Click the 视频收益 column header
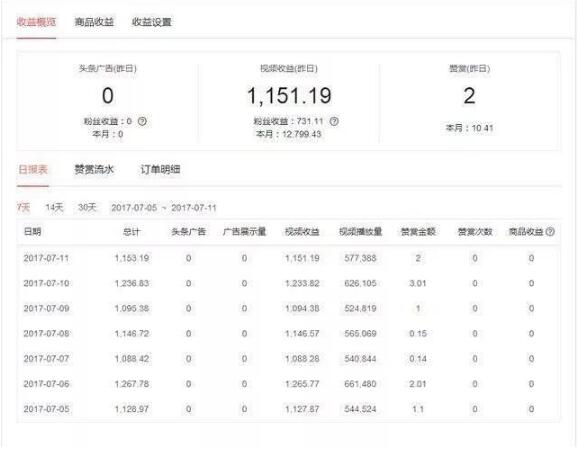Viewport: 579px width, 458px height. click(302, 232)
